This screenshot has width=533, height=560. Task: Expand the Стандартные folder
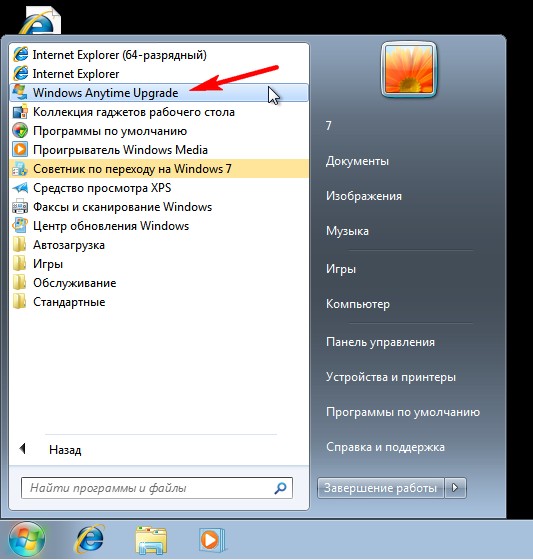tap(159, 302)
